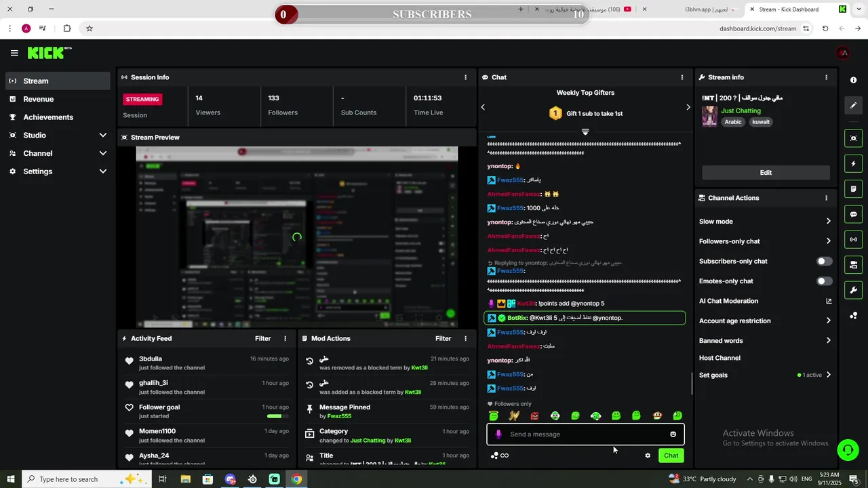Open the hamburger menu beside Kick logo

(x=14, y=53)
